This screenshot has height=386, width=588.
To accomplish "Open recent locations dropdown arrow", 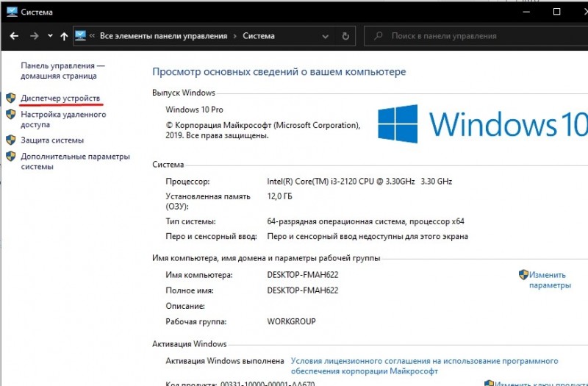I will (50, 36).
